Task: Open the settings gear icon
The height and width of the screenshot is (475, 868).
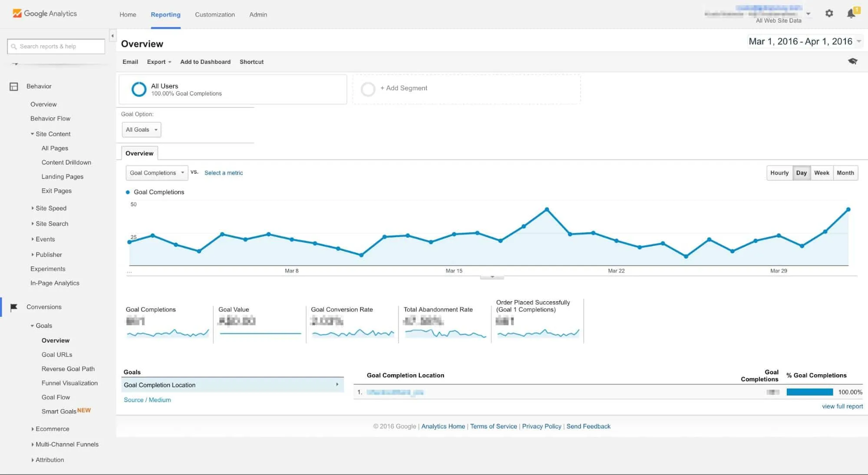Action: pos(829,13)
